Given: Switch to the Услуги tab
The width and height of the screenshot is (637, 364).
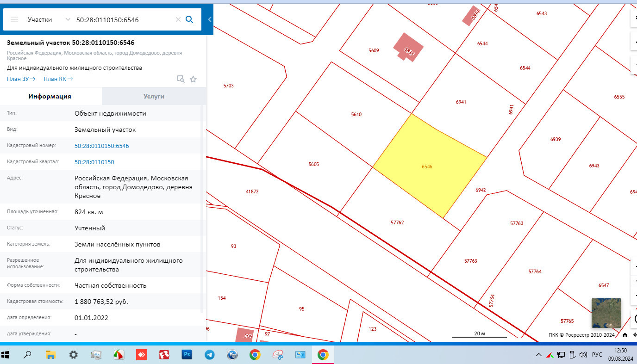Looking at the screenshot, I should click(x=154, y=96).
